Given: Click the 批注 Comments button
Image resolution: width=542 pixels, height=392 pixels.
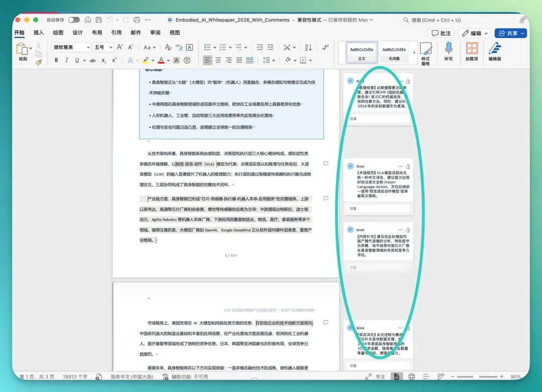Looking at the screenshot, I should pos(441,33).
